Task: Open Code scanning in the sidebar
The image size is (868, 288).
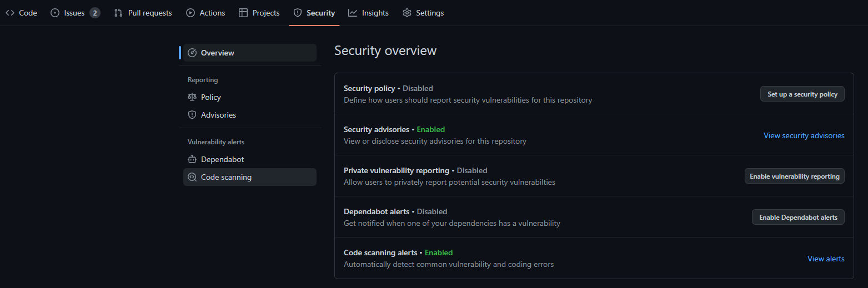Action: [250, 177]
